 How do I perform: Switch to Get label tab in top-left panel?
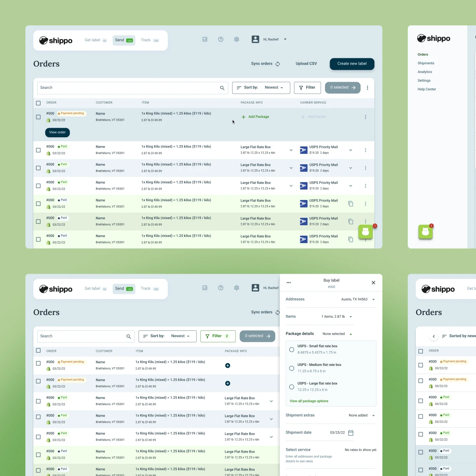(x=96, y=40)
